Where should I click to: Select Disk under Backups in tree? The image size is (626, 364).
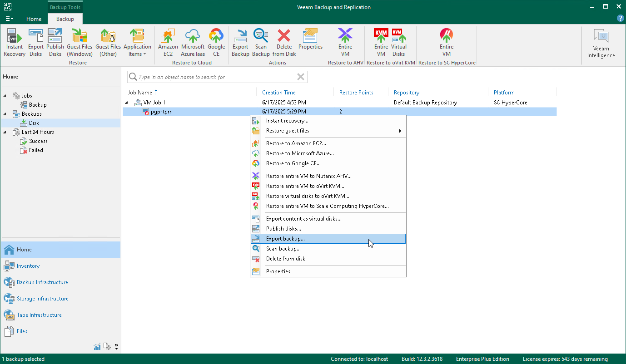point(34,123)
